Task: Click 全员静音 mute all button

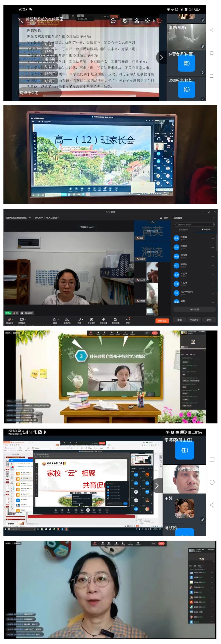Action: (194, 320)
